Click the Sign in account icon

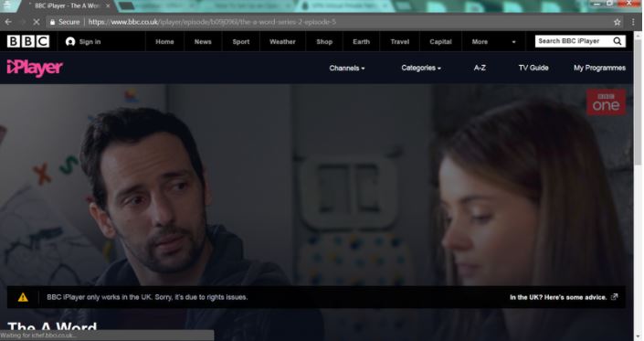click(x=70, y=41)
